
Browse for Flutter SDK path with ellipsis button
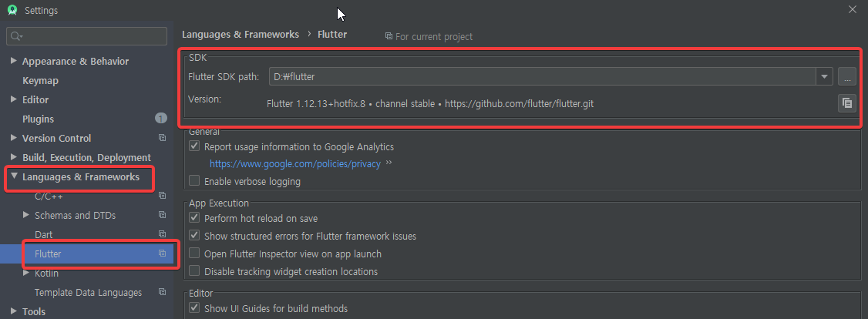coord(847,77)
